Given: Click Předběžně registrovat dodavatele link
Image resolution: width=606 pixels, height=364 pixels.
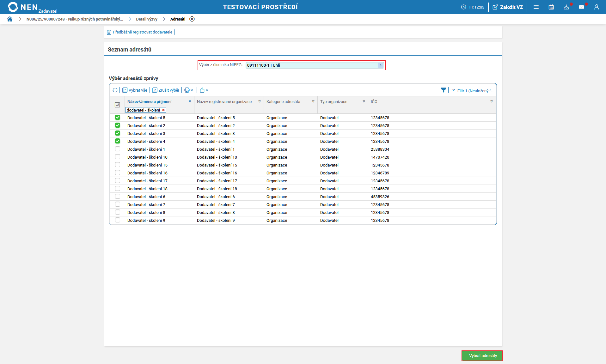Looking at the screenshot, I should click(142, 32).
